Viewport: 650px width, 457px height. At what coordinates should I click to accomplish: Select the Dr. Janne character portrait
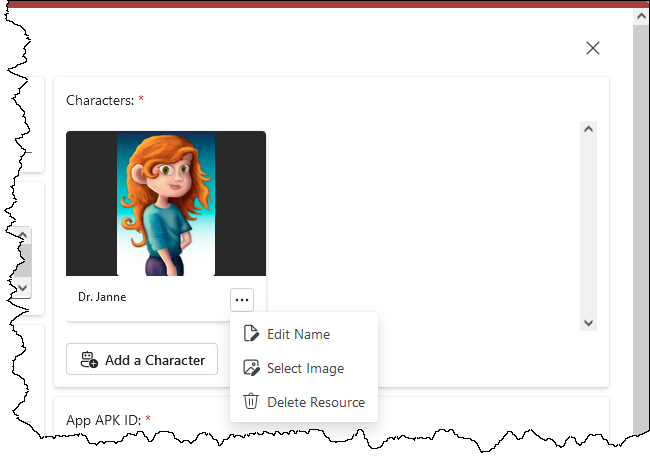click(166, 203)
